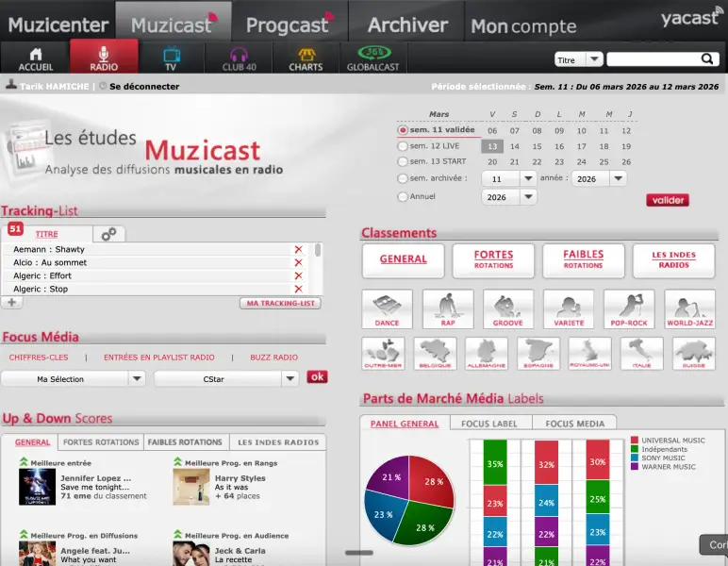The height and width of the screenshot is (566, 728).
Task: Switch to the Focus Label tab
Action: (488, 424)
